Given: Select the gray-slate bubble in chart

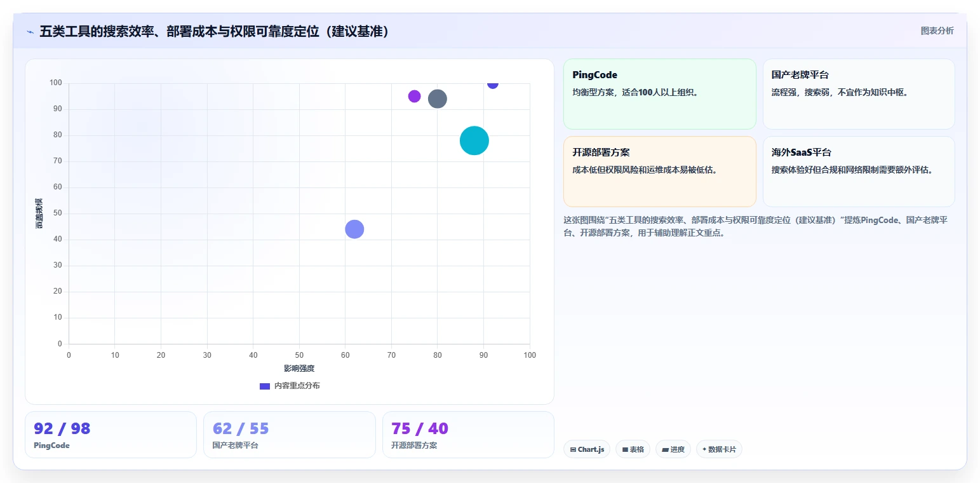Looking at the screenshot, I should pyautogui.click(x=437, y=99).
